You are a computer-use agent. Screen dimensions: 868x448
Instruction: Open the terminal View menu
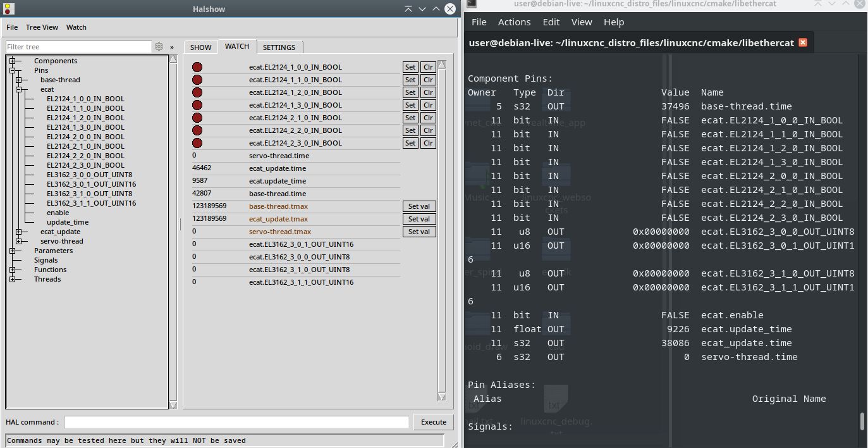click(582, 22)
